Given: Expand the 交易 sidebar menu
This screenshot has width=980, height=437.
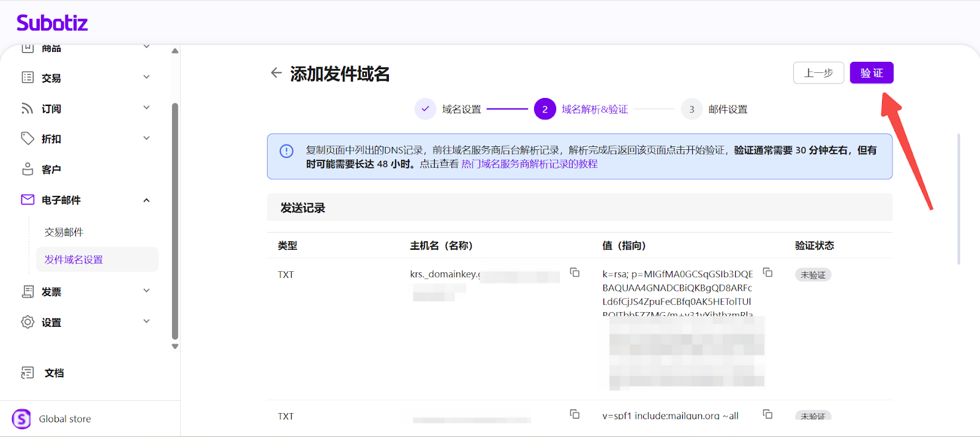Looking at the screenshot, I should point(146,77).
